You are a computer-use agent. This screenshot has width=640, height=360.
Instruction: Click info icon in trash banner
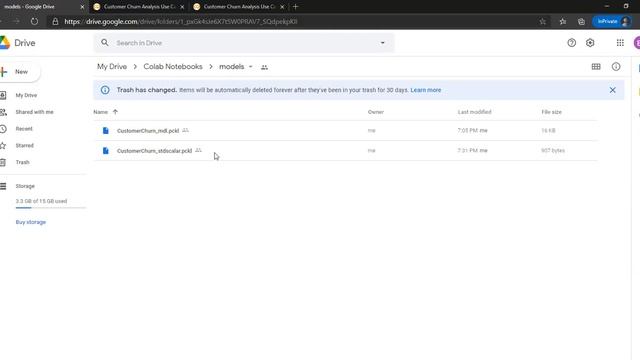pos(105,90)
